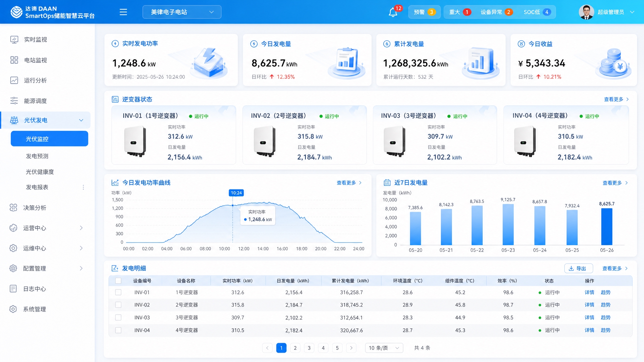The image size is (644, 362).
Task: Open the 超级管理员 user dropdown arrow
Action: coord(632,12)
